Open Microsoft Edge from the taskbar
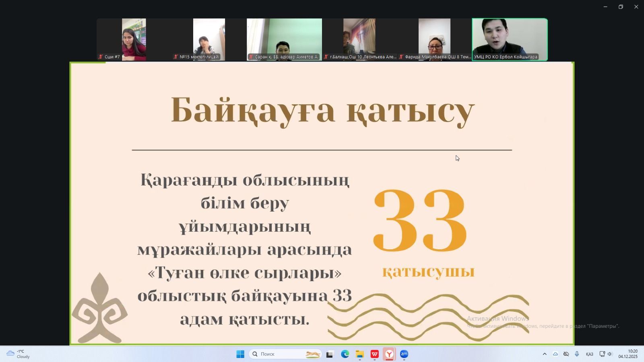644x362 pixels. coord(345,354)
